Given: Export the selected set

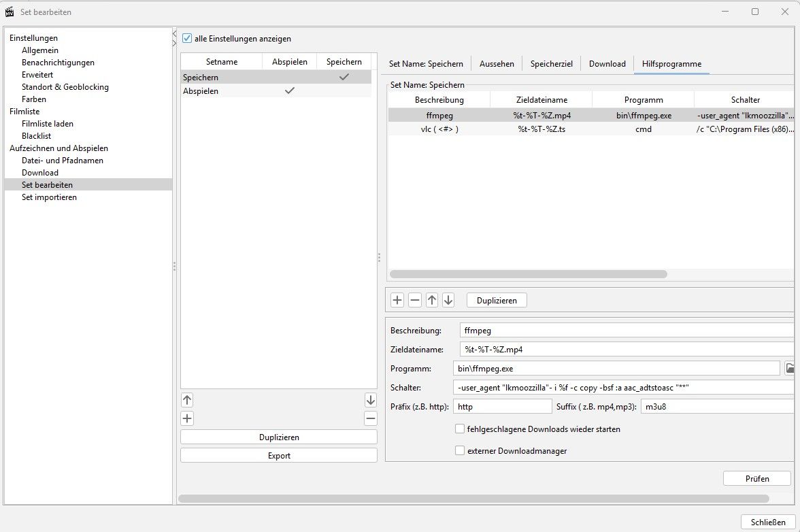Looking at the screenshot, I should tap(279, 456).
